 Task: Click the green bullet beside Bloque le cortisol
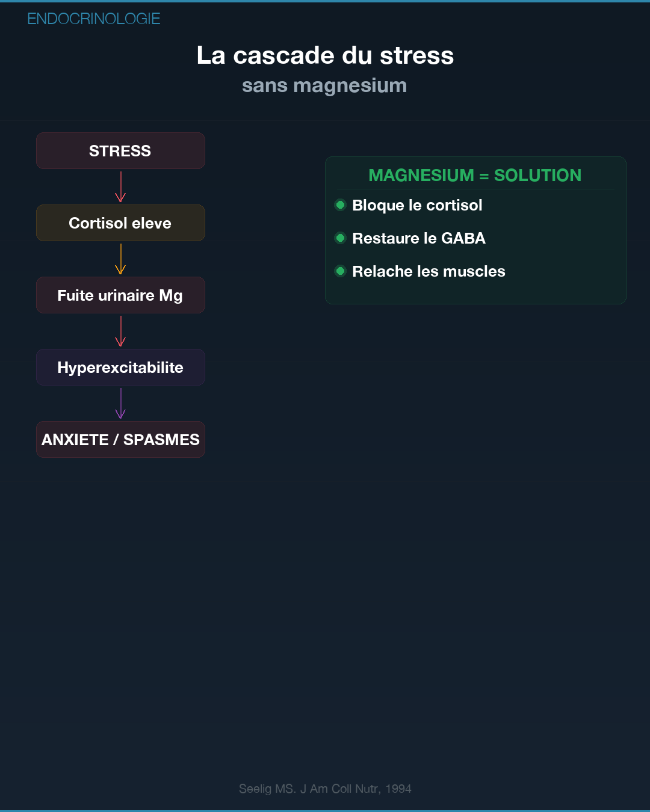point(340,205)
